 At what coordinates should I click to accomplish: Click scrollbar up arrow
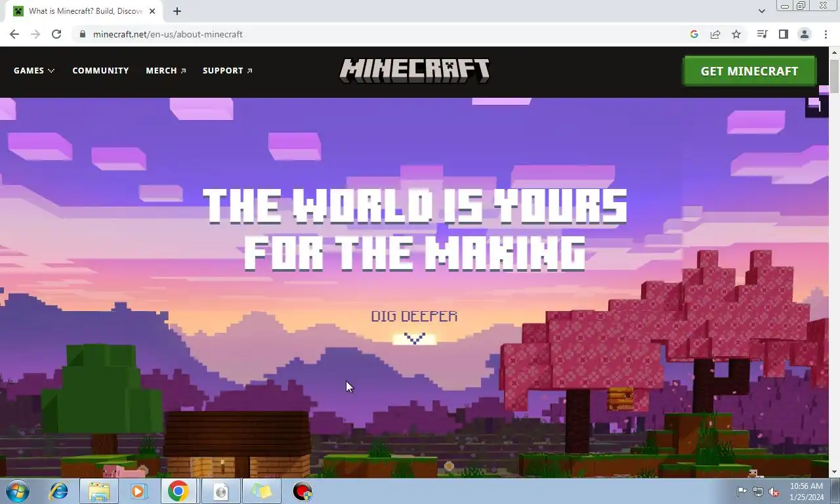pyautogui.click(x=834, y=52)
